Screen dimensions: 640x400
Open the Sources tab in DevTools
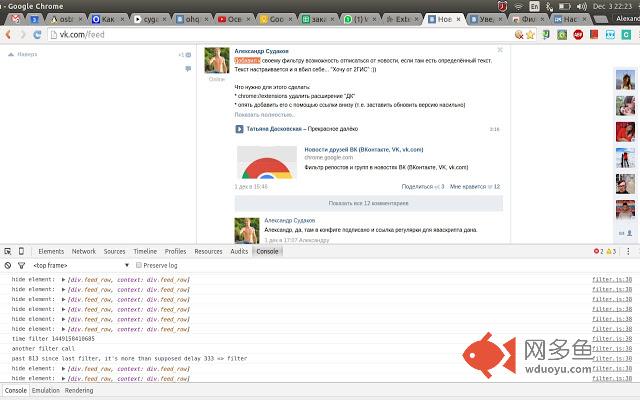114,251
